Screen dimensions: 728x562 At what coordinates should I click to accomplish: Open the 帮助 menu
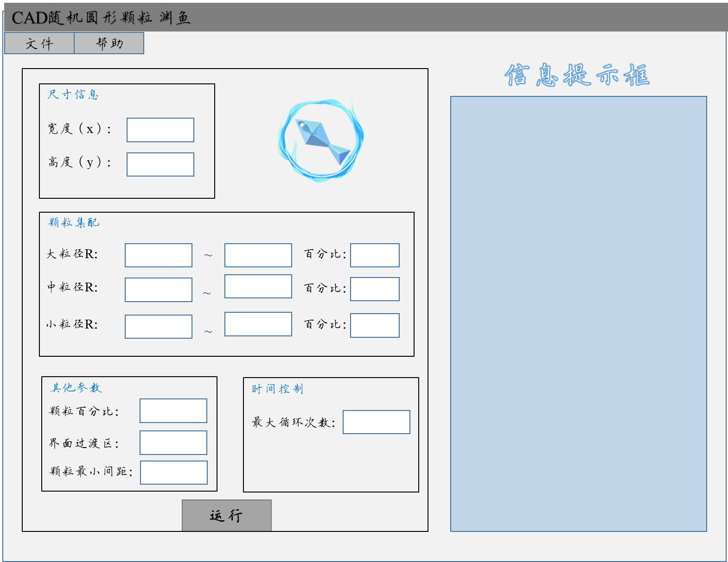(109, 44)
